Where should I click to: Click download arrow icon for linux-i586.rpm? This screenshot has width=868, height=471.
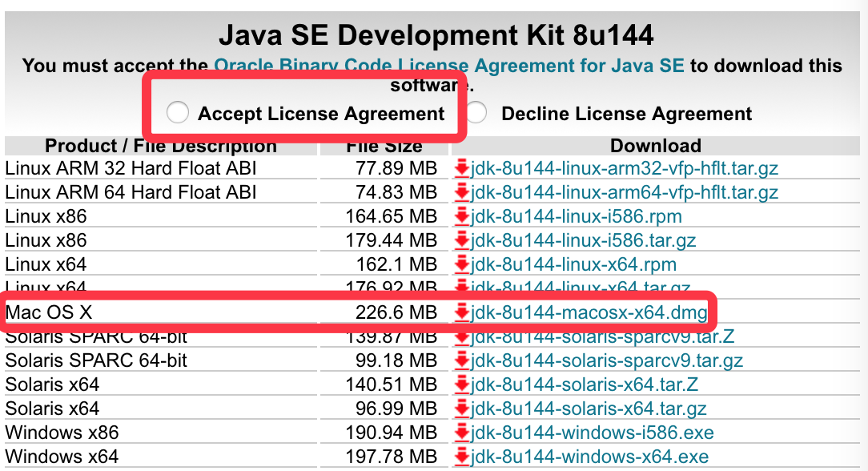pyautogui.click(x=462, y=216)
